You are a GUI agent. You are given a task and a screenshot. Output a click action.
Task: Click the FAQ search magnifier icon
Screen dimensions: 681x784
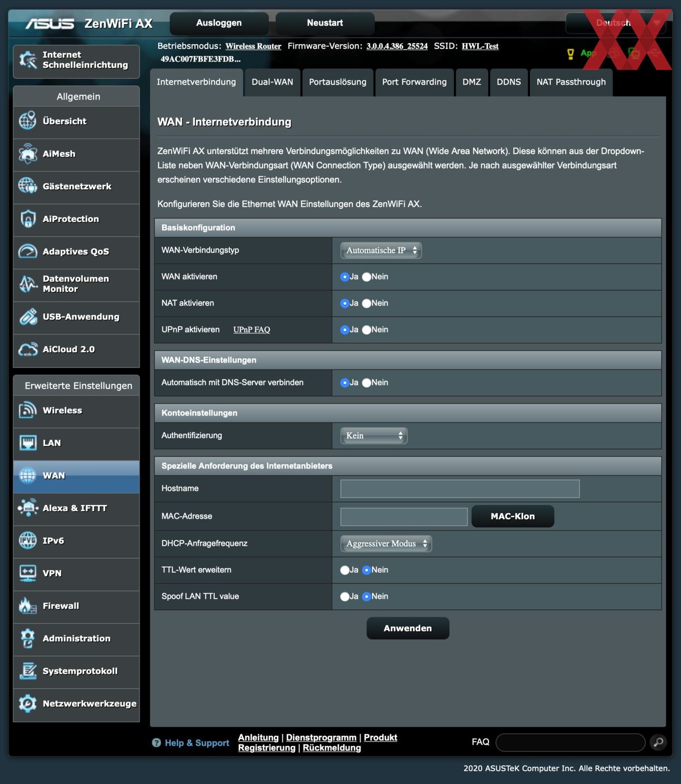click(658, 742)
